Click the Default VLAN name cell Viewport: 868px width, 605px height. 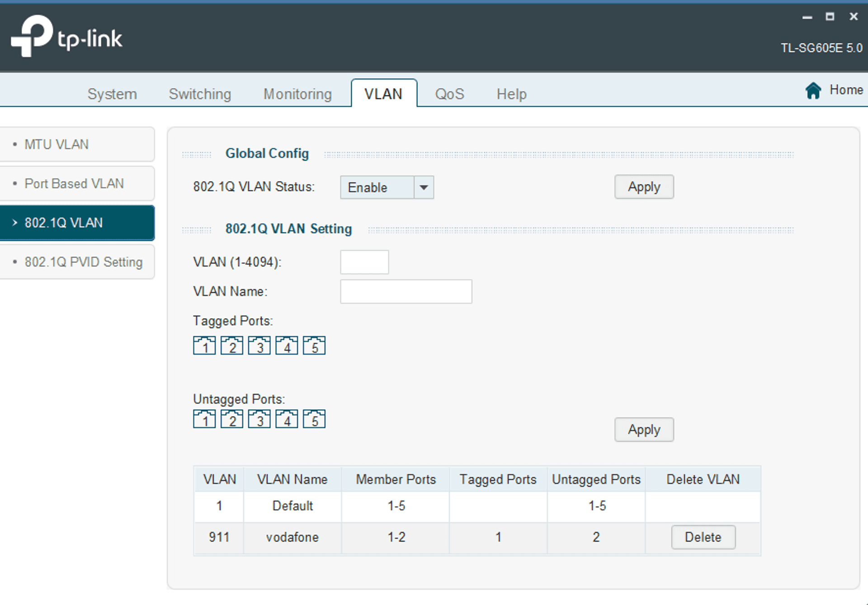[x=292, y=506]
